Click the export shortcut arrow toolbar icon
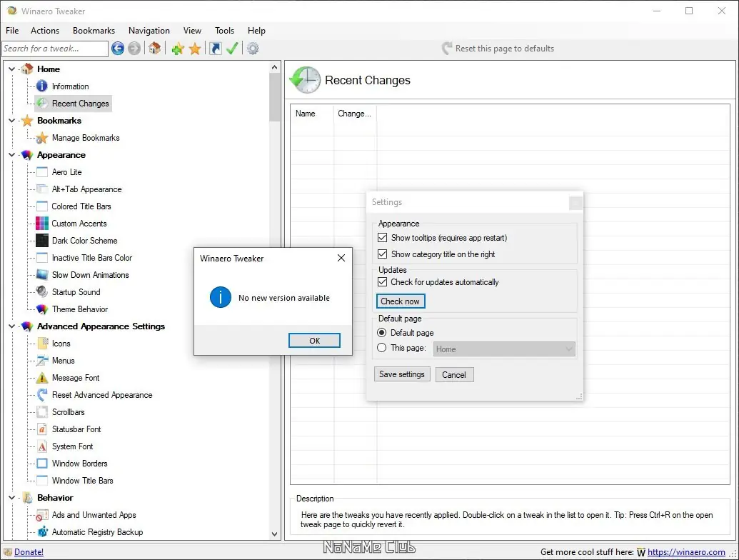The width and height of the screenshot is (739, 560). click(x=216, y=48)
